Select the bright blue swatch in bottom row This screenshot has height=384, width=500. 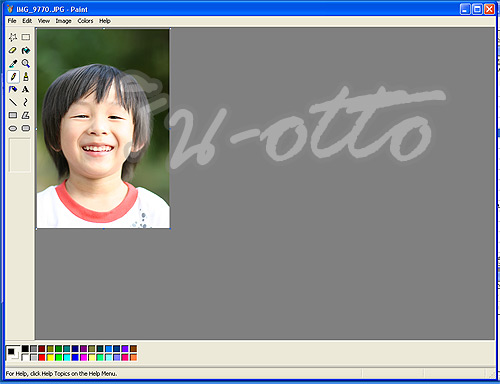tap(75, 357)
